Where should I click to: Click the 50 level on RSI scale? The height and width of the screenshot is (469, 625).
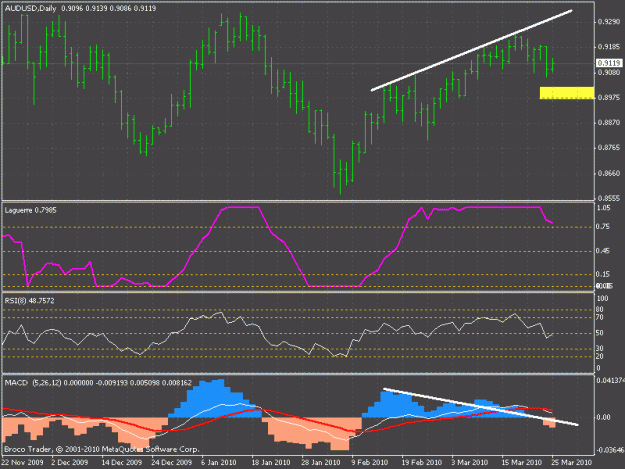(600, 333)
